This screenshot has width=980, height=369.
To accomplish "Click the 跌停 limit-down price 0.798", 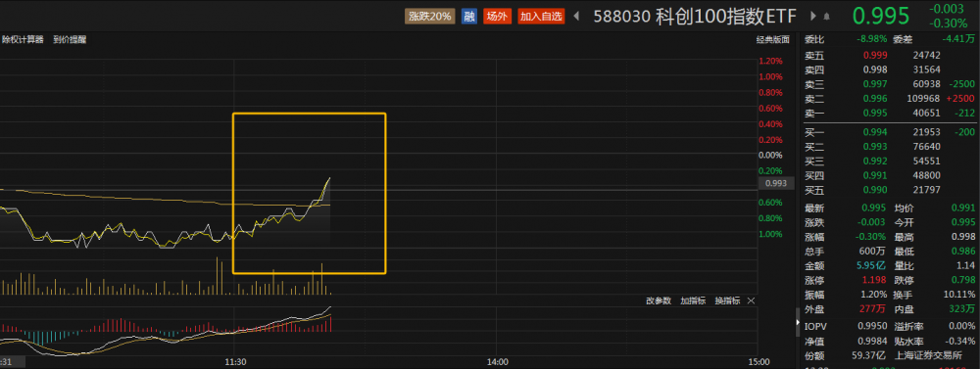I will click(x=963, y=280).
